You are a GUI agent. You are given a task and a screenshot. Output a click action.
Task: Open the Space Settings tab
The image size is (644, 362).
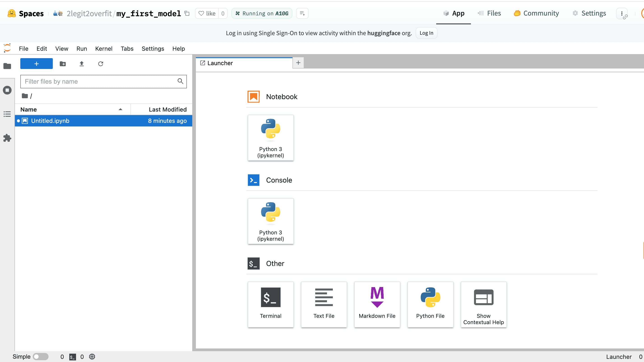pyautogui.click(x=589, y=13)
